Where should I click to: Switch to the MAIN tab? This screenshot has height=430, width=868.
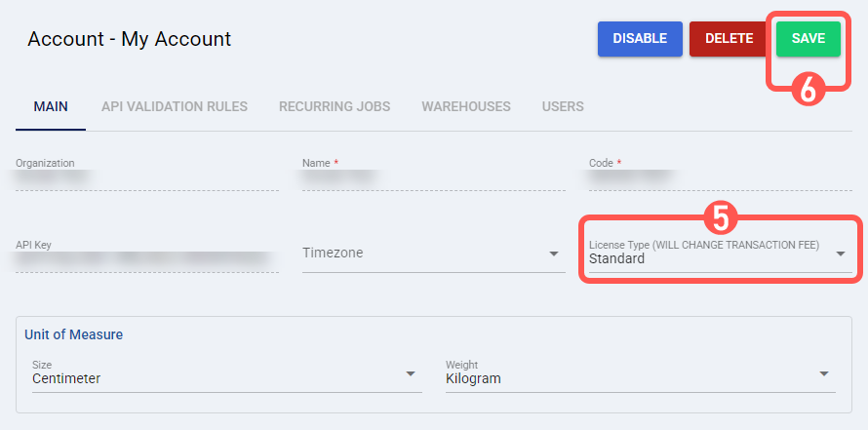click(x=51, y=106)
